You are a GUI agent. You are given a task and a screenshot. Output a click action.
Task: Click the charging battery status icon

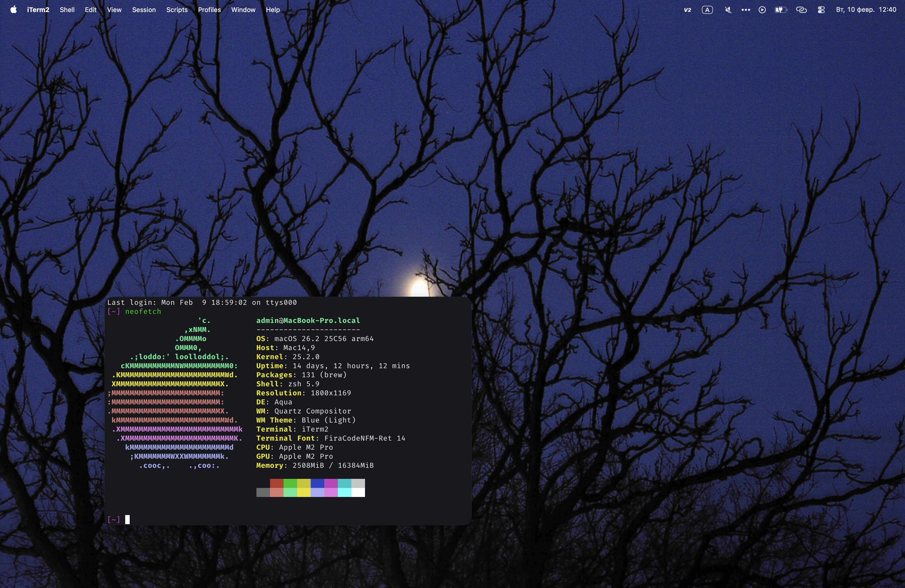click(781, 10)
